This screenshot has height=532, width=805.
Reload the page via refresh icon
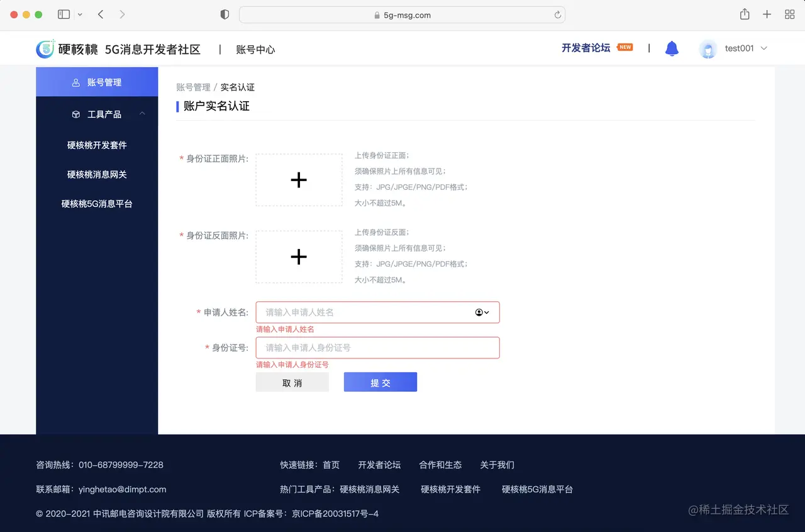click(557, 15)
